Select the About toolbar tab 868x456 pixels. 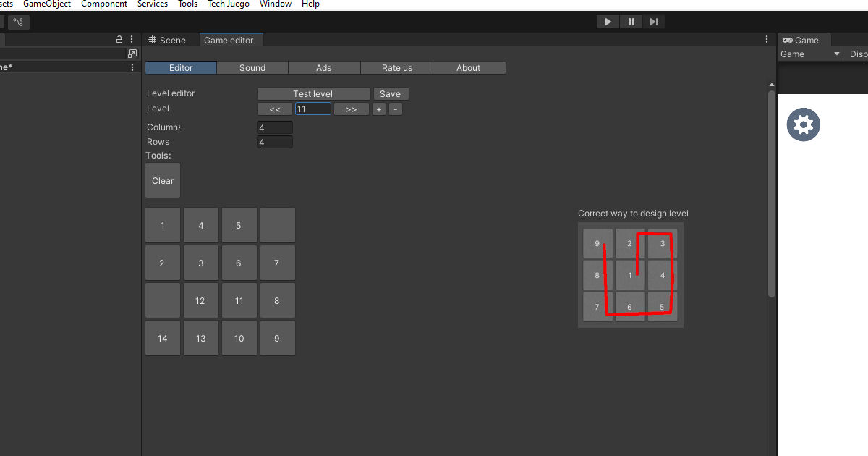[x=469, y=68]
